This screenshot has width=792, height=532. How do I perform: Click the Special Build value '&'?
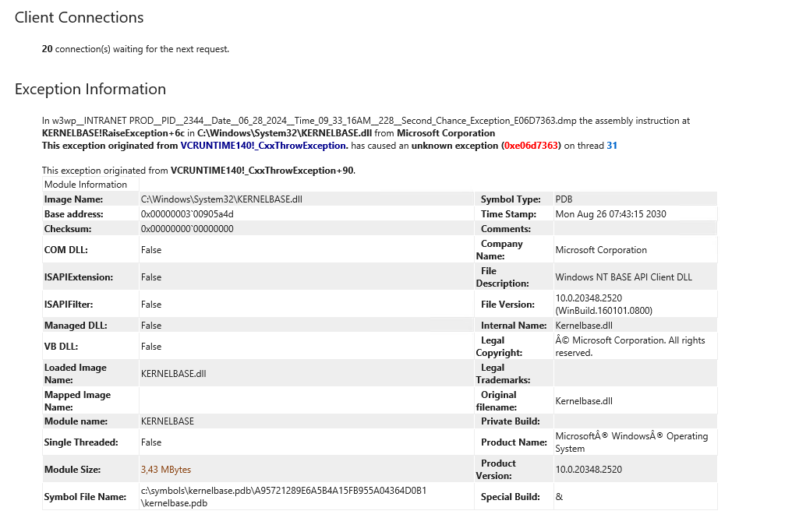click(x=559, y=497)
